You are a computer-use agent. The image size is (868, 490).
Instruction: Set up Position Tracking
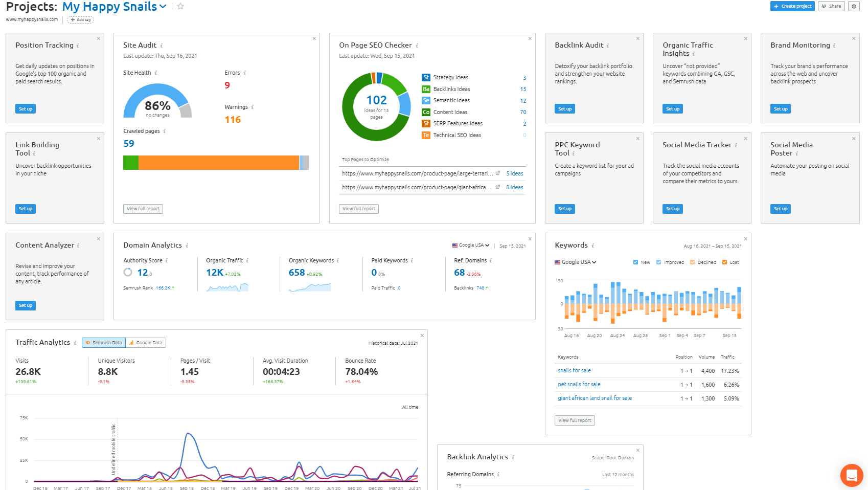click(26, 109)
